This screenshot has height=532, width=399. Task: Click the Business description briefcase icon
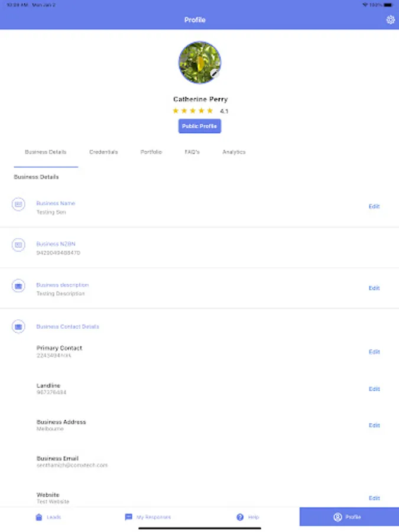[x=18, y=286]
